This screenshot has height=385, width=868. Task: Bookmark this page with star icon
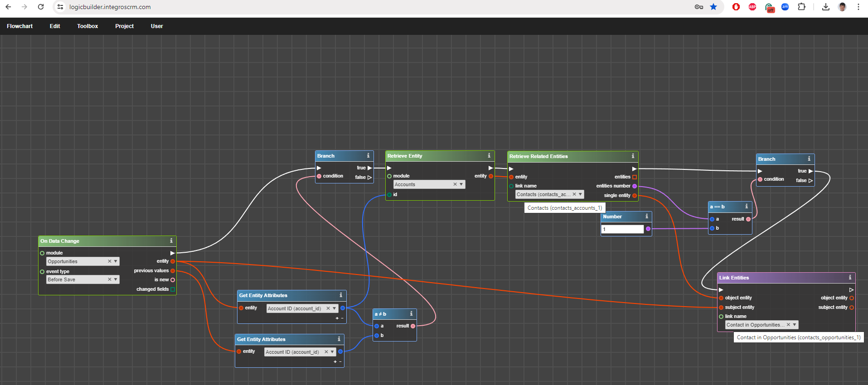tap(713, 7)
